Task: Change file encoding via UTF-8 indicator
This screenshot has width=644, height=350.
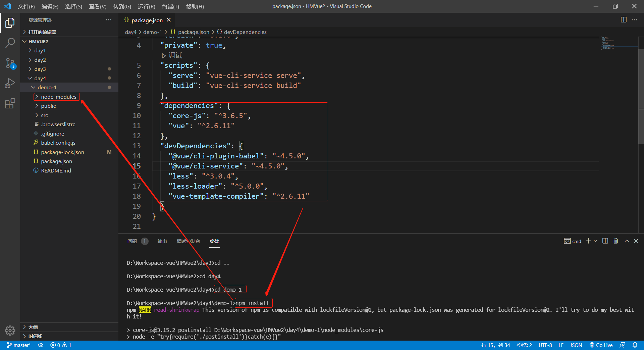Action: [x=545, y=345]
